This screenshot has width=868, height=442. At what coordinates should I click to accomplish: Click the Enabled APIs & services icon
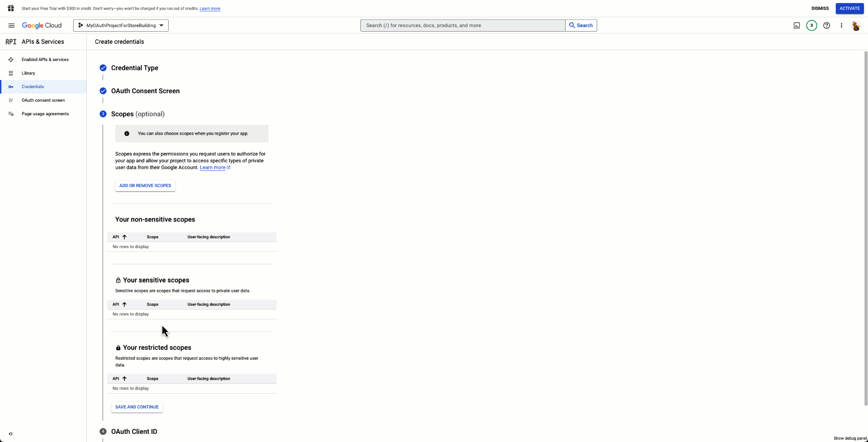pyautogui.click(x=11, y=59)
